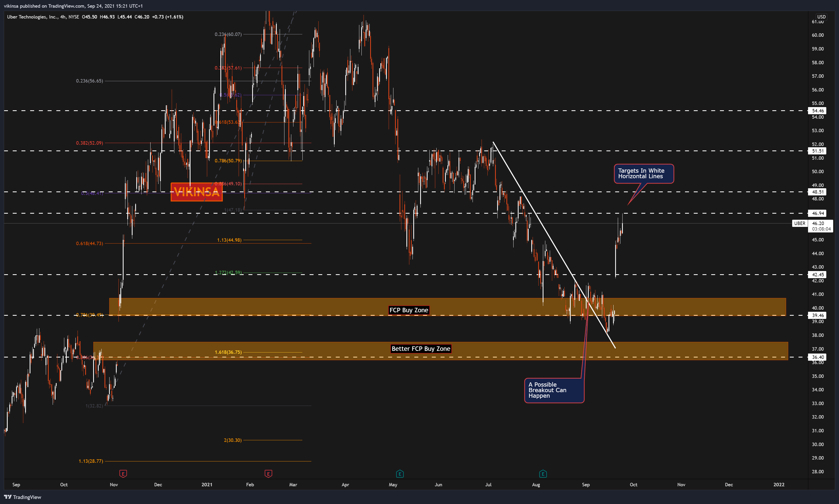Click the current price 46.20 label
This screenshot has width=839, height=504.
coord(818,223)
